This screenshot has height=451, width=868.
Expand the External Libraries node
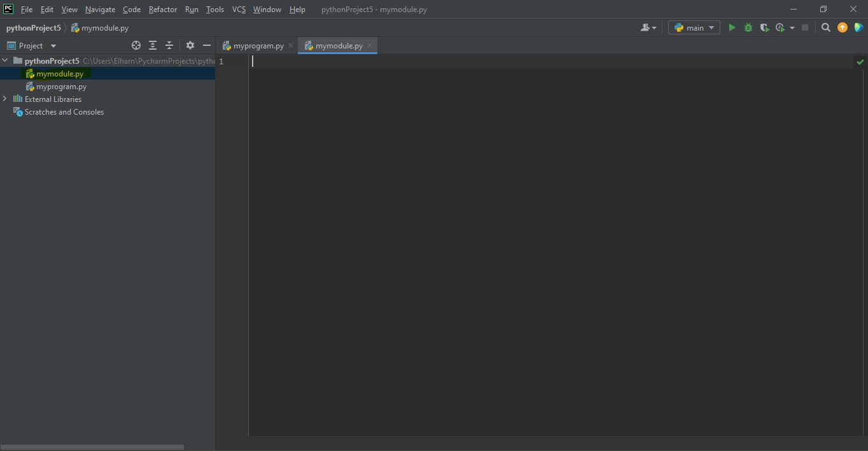(x=5, y=99)
